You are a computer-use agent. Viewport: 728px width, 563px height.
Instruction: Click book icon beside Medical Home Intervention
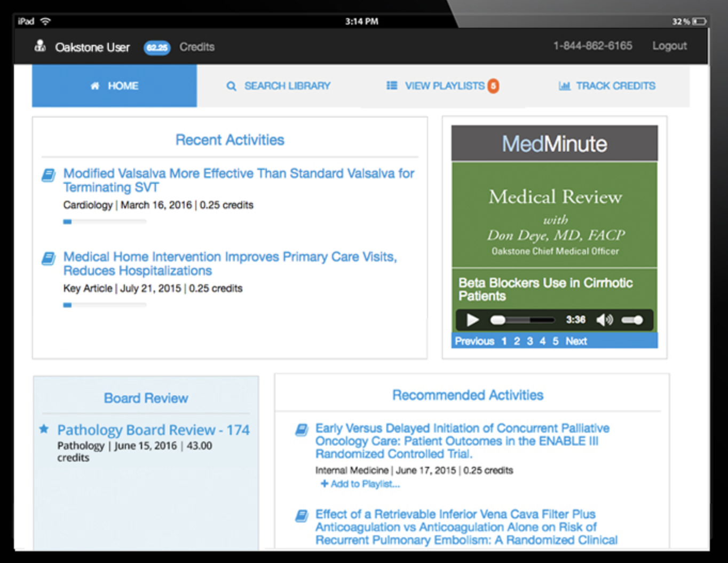(49, 259)
